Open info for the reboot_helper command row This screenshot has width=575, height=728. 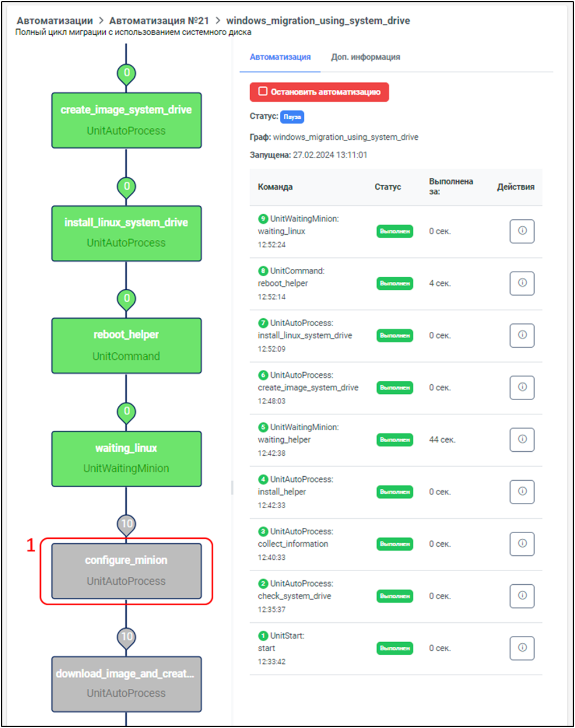pos(522,283)
